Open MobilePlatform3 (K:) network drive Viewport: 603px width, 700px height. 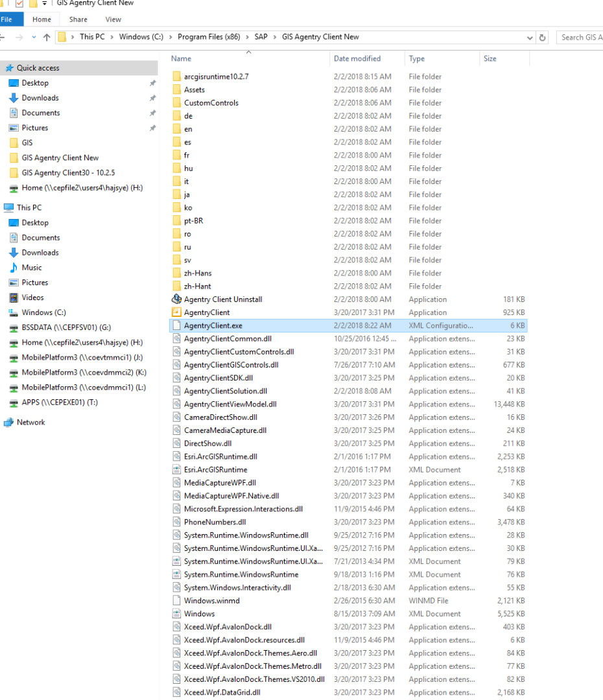coord(84,372)
